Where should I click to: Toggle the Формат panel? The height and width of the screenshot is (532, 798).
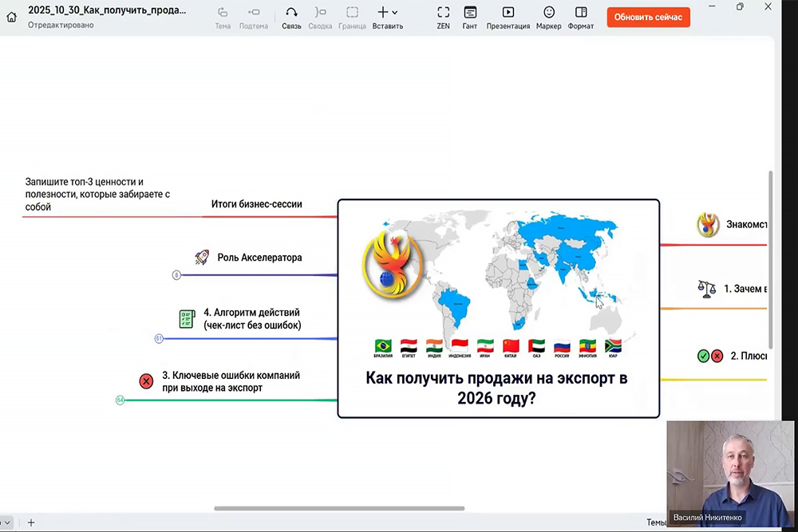(x=581, y=17)
